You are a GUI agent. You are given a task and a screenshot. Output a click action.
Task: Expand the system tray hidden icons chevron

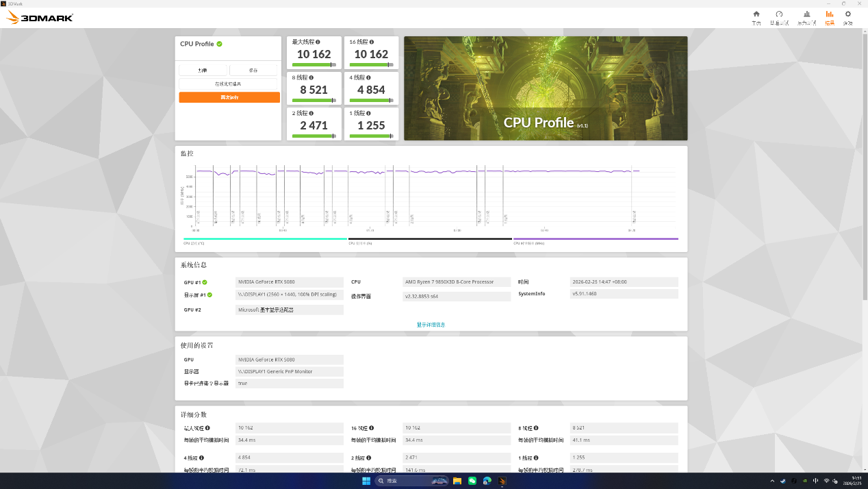(x=773, y=481)
